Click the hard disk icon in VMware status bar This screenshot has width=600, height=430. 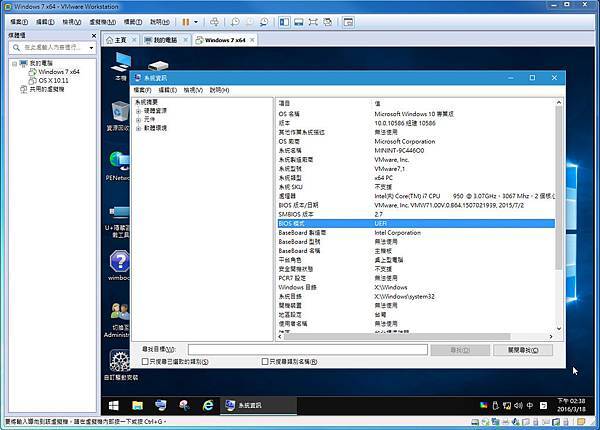pos(475,422)
